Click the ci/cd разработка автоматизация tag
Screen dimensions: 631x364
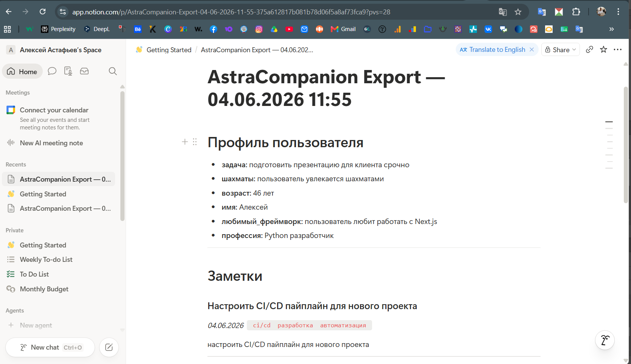tap(309, 325)
